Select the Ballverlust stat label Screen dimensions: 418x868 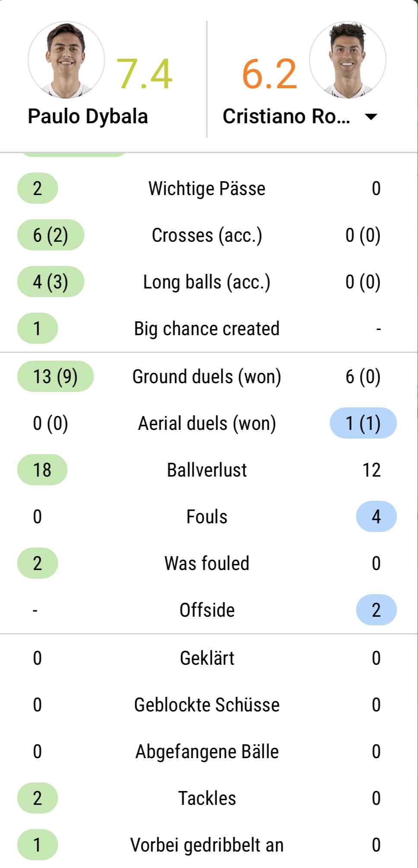click(x=207, y=470)
